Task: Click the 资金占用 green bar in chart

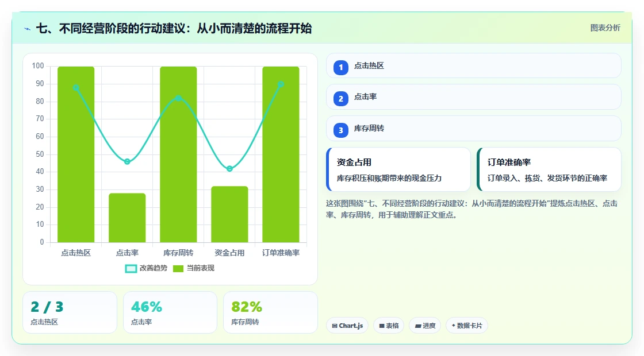Action: click(x=229, y=214)
